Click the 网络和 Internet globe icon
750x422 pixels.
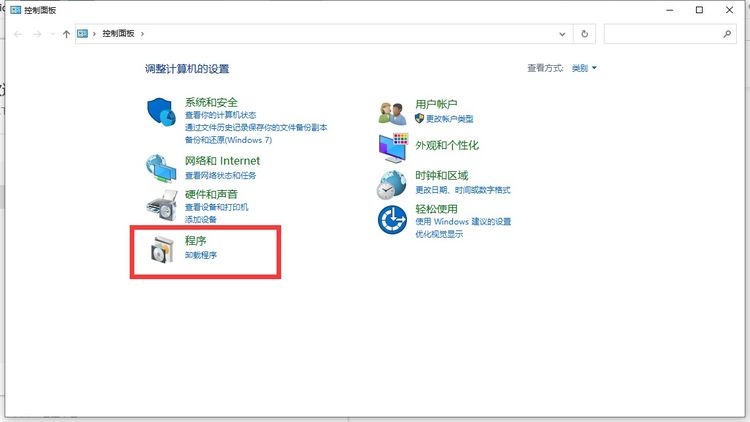[x=161, y=166]
